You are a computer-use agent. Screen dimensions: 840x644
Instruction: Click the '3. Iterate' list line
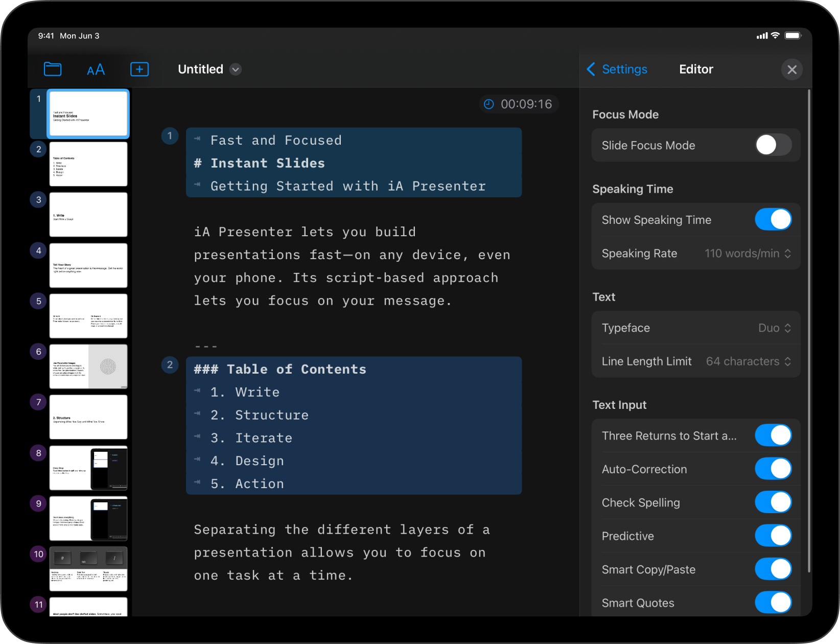click(x=251, y=439)
